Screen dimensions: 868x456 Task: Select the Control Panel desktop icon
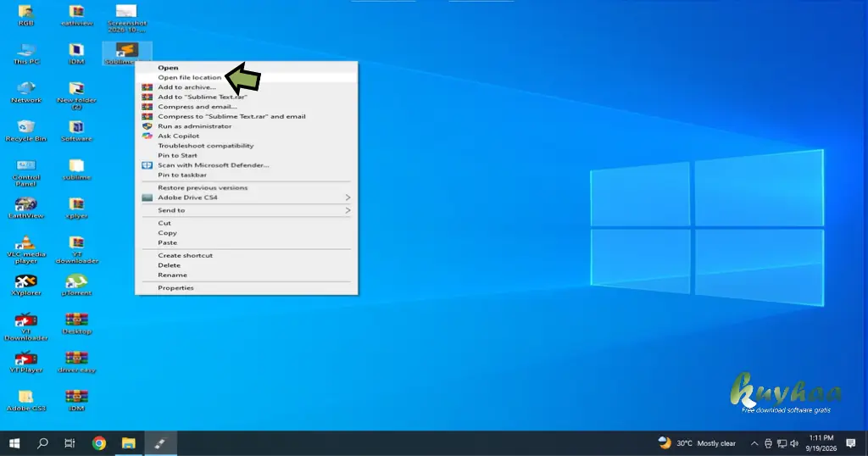point(26,173)
